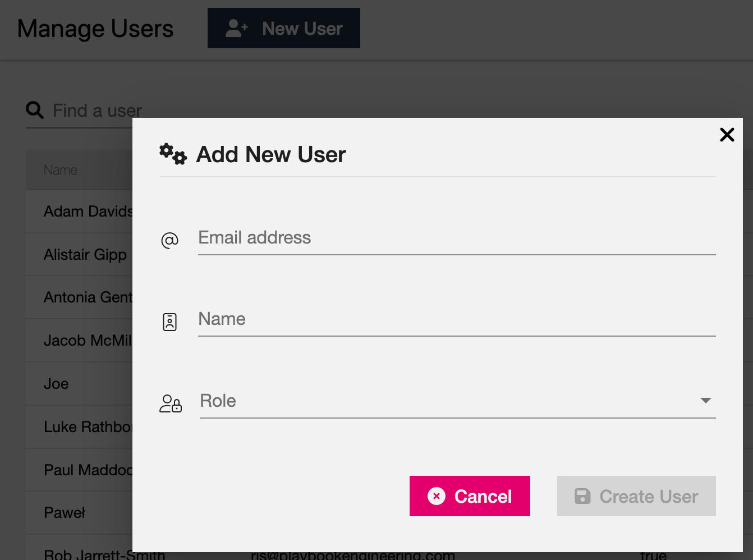Expand Role list using the arrow
Screen dimensions: 753x560
click(x=706, y=401)
